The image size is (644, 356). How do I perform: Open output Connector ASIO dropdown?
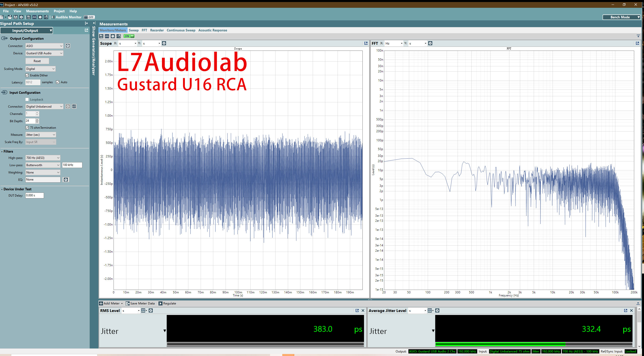44,46
